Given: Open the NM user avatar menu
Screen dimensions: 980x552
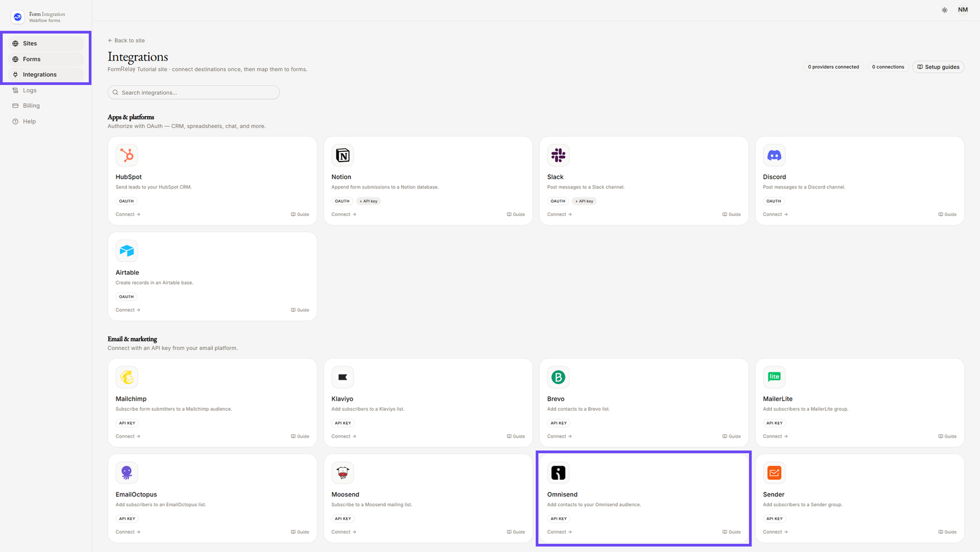Looking at the screenshot, I should [x=963, y=10].
